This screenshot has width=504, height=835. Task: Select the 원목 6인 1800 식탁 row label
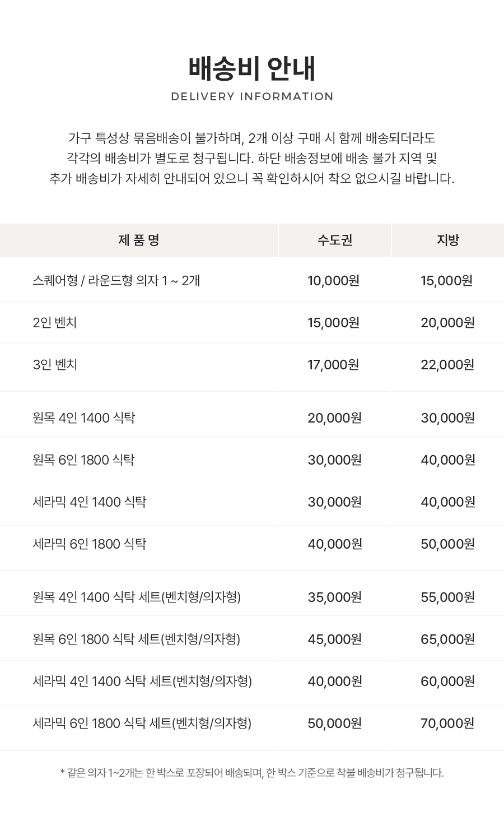(84, 460)
